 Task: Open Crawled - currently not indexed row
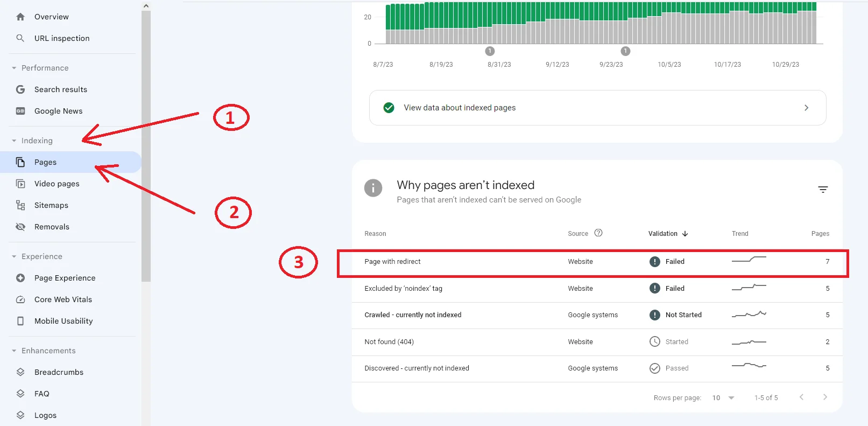(597, 315)
